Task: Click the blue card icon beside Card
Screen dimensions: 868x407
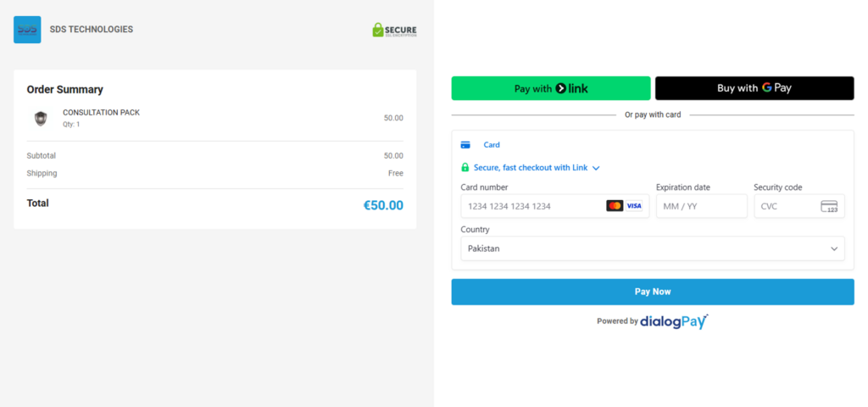Action: [465, 145]
